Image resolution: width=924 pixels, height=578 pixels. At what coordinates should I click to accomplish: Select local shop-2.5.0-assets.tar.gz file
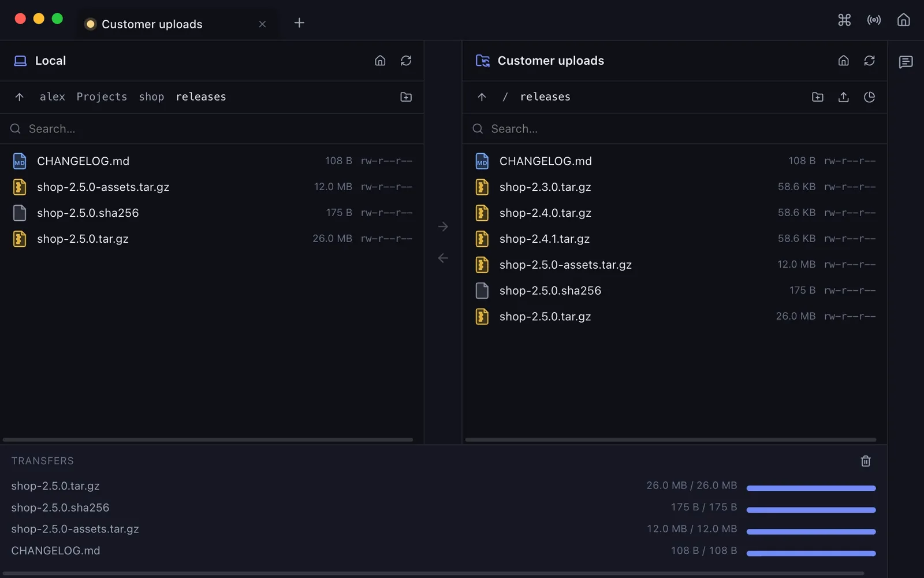pos(211,187)
